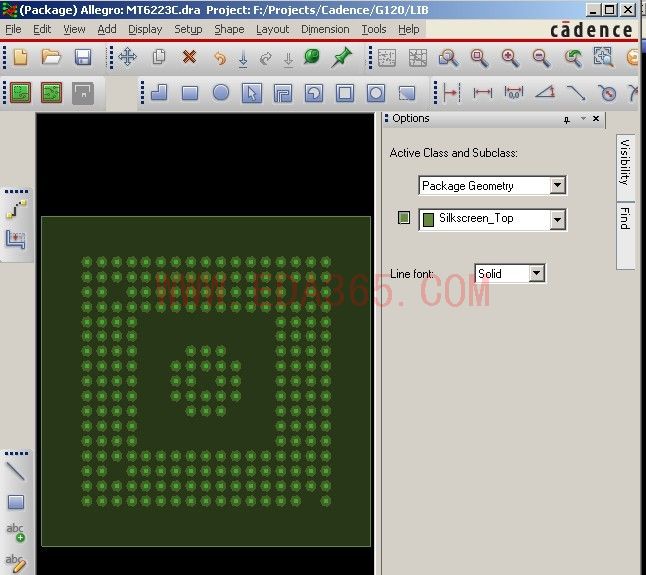Screen dimensions: 646x575
Task: Click the sidebar filled rectangle icon
Action: click(x=16, y=502)
